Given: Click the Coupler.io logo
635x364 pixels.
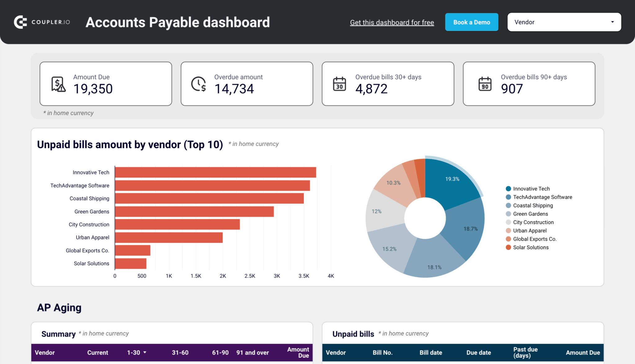Looking at the screenshot, I should coord(41,22).
